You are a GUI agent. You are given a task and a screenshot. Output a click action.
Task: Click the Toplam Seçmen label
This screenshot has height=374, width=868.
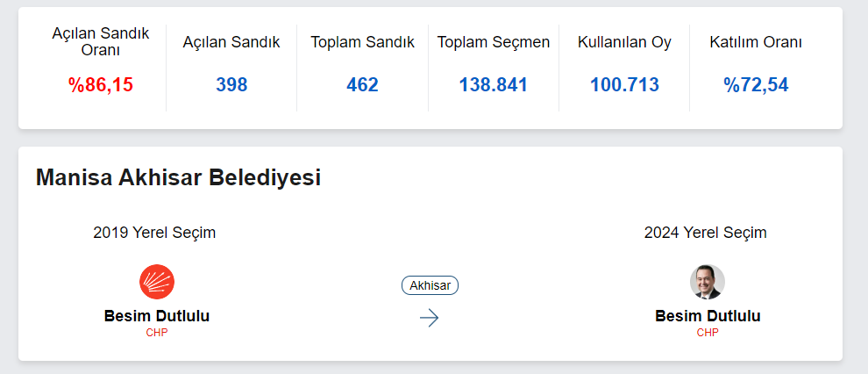click(494, 42)
